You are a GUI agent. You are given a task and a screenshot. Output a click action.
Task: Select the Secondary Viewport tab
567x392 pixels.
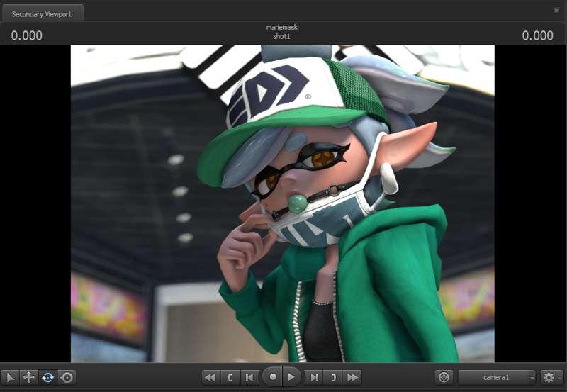coord(42,14)
